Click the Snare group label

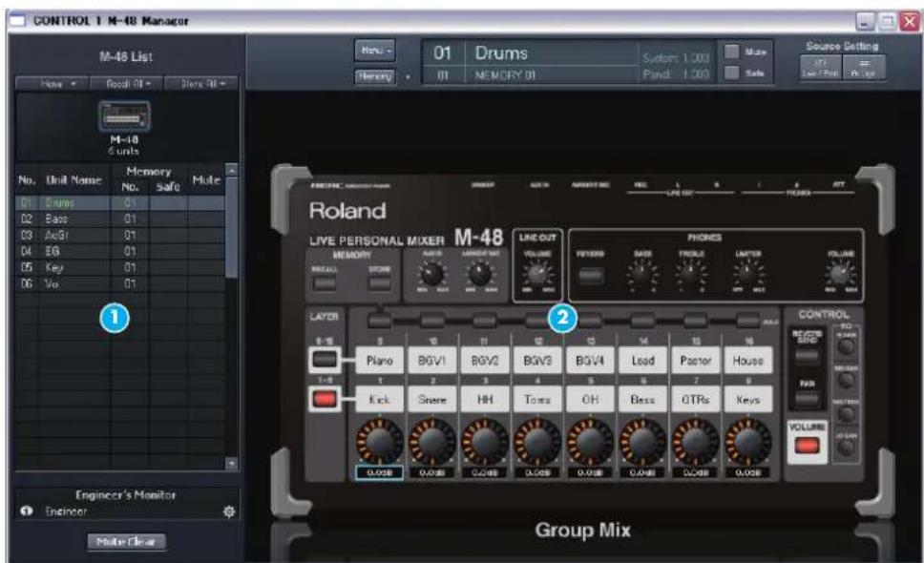coord(432,399)
